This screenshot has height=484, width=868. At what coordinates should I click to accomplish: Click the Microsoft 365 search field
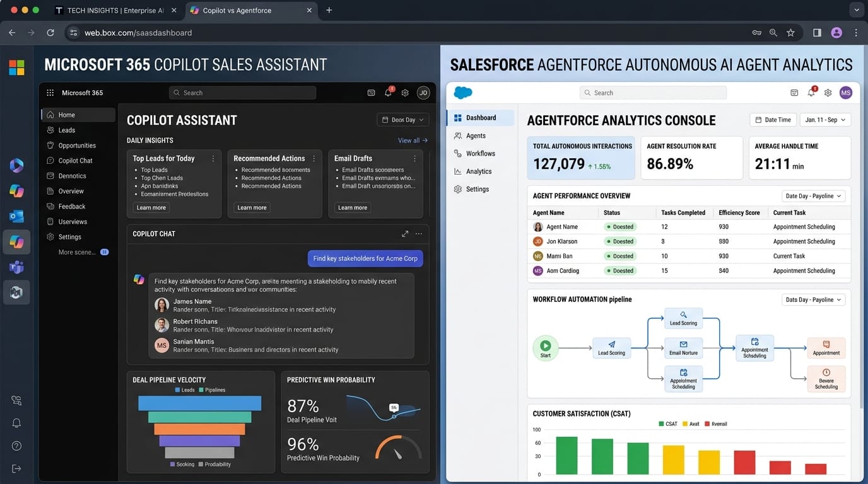pos(242,93)
